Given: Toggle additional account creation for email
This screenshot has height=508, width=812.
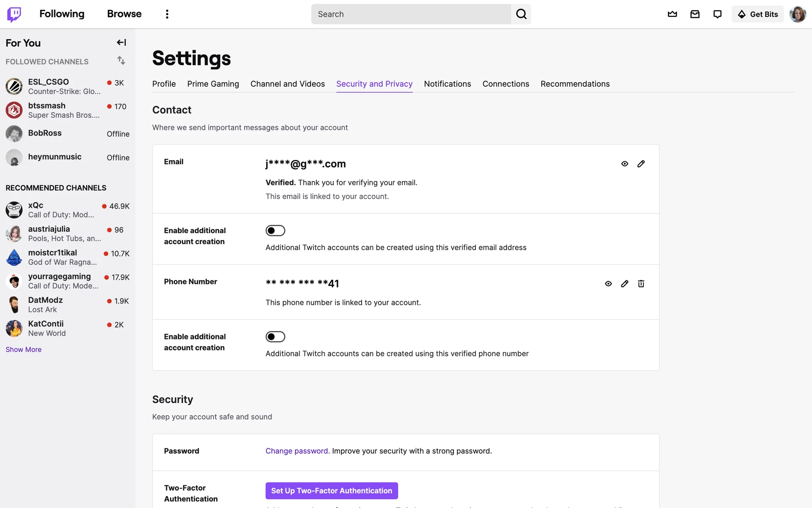Looking at the screenshot, I should pos(275,231).
